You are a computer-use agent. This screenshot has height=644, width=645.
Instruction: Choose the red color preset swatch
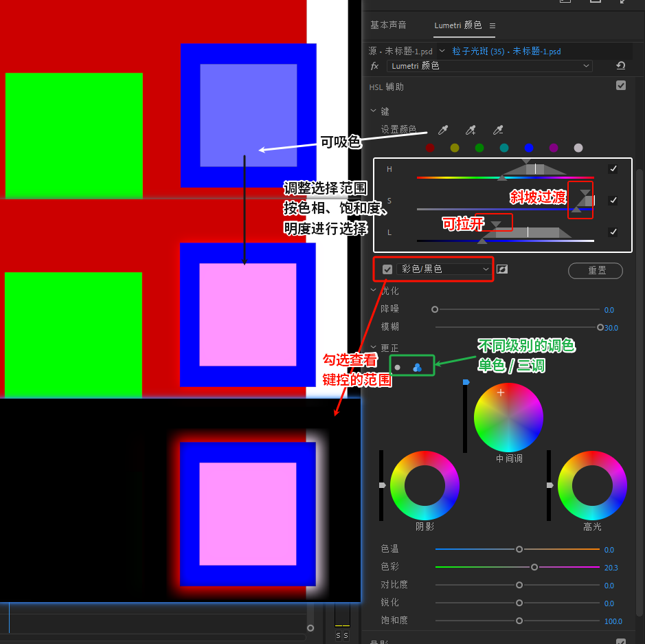click(x=430, y=148)
